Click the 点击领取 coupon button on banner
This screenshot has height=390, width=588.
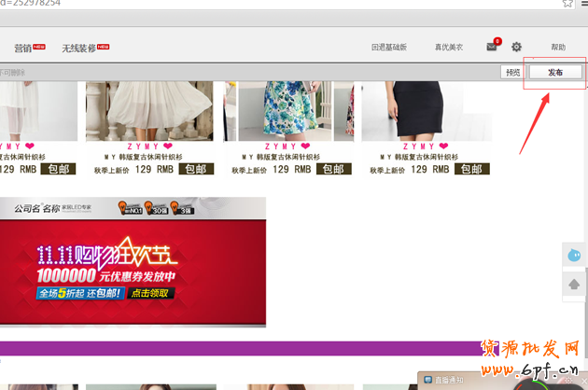[152, 293]
